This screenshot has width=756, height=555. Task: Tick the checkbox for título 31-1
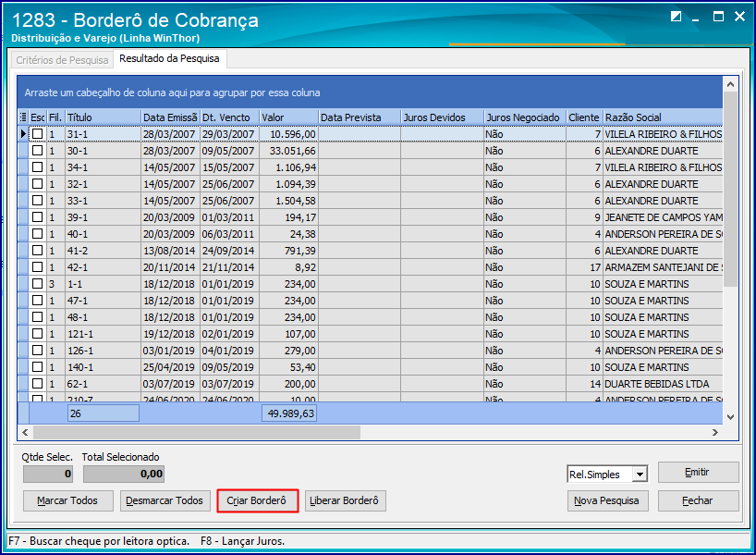coord(37,134)
